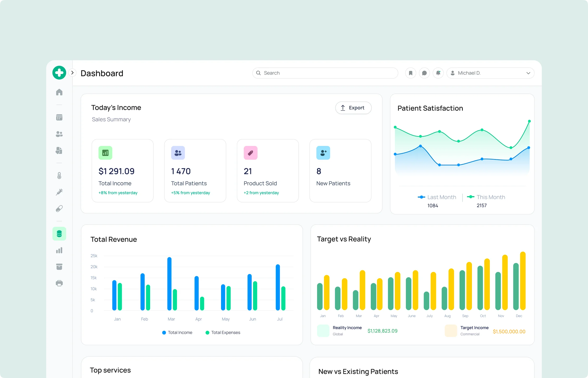
Task: Click the yellow Target Income swatch
Action: click(x=451, y=331)
